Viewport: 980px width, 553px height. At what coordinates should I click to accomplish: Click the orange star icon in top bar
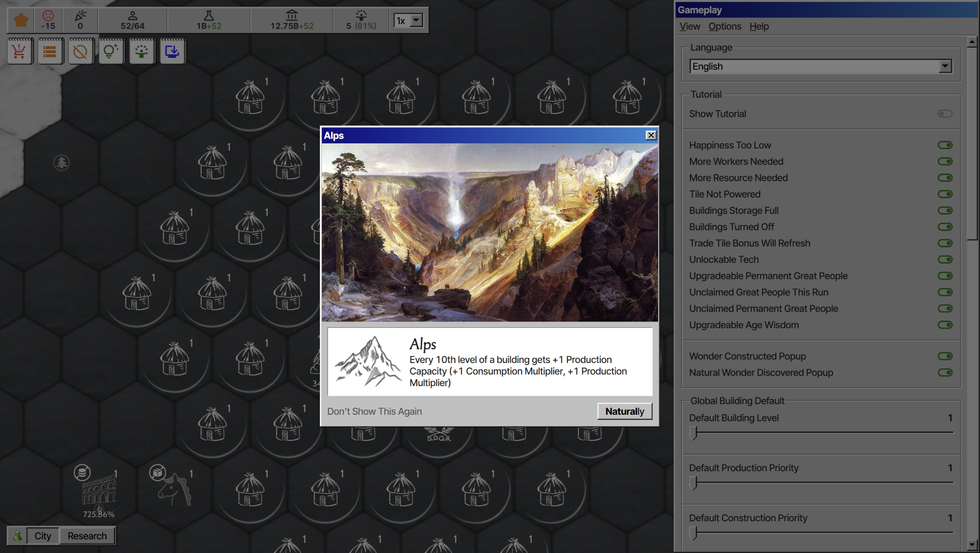coord(21,20)
